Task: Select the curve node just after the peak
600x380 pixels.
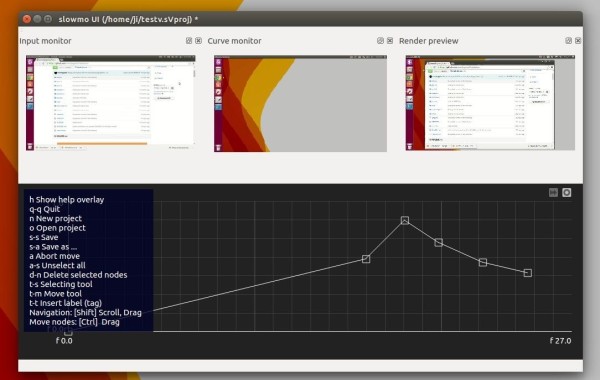Action: (x=439, y=242)
